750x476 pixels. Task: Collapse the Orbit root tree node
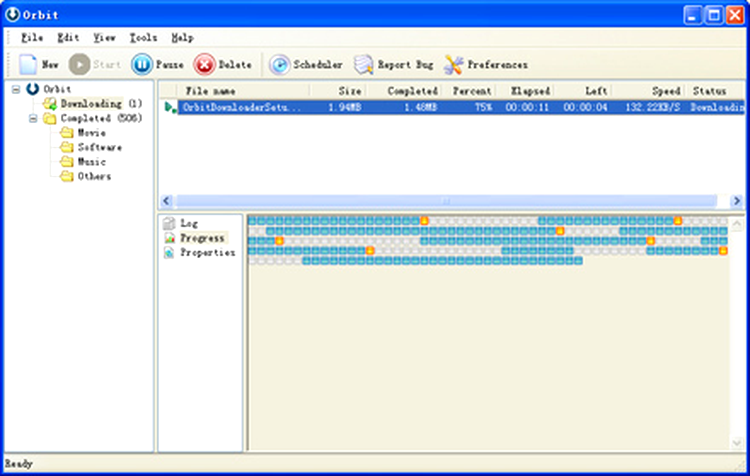point(16,89)
